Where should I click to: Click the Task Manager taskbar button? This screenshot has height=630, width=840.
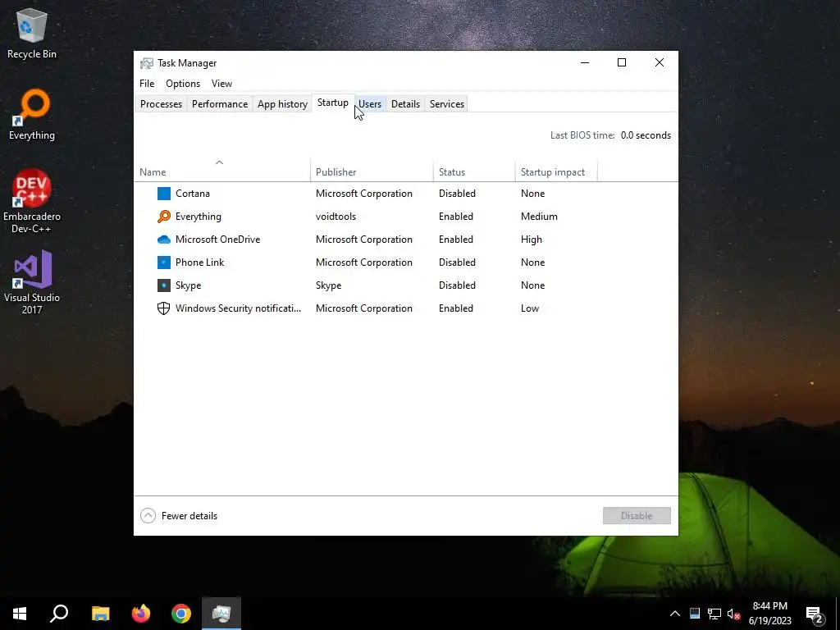tap(221, 614)
